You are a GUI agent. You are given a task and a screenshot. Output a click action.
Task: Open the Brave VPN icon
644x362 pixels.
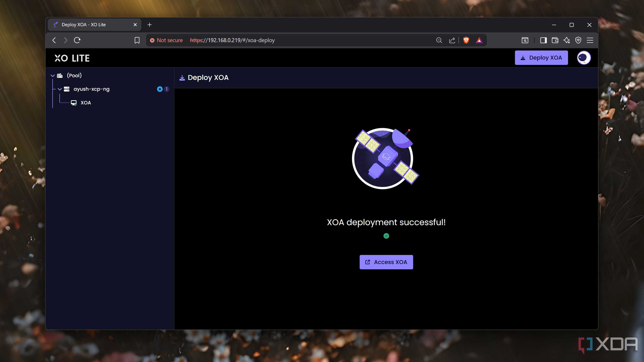click(x=578, y=40)
